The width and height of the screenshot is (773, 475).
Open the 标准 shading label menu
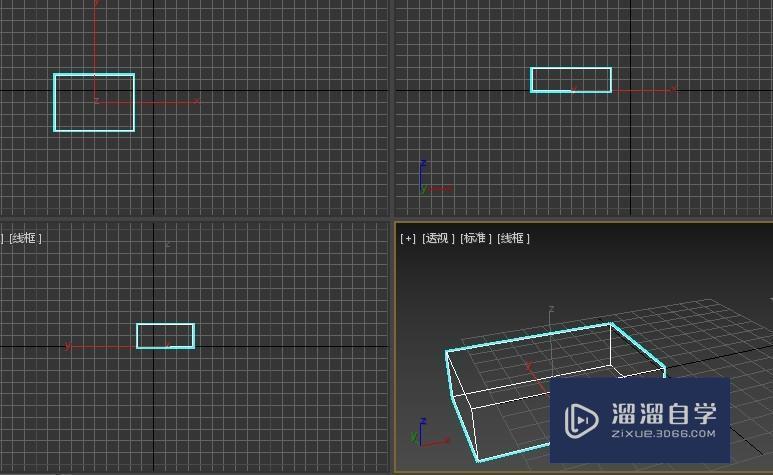476,238
